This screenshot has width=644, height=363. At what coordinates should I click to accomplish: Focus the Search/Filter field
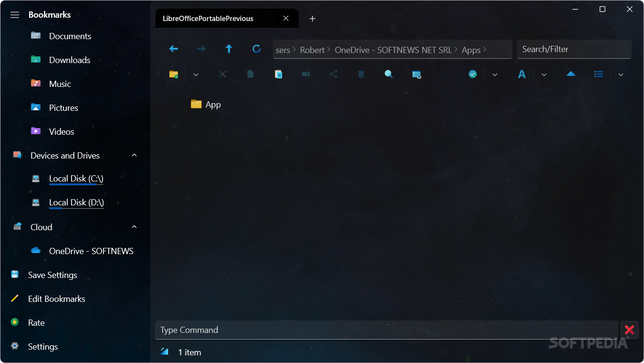(574, 49)
